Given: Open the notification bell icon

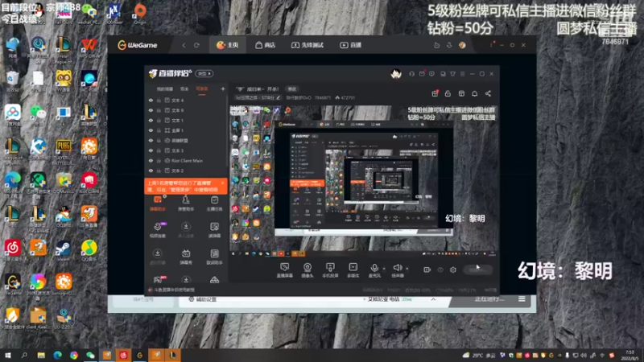Looking at the screenshot, I should (x=474, y=93).
